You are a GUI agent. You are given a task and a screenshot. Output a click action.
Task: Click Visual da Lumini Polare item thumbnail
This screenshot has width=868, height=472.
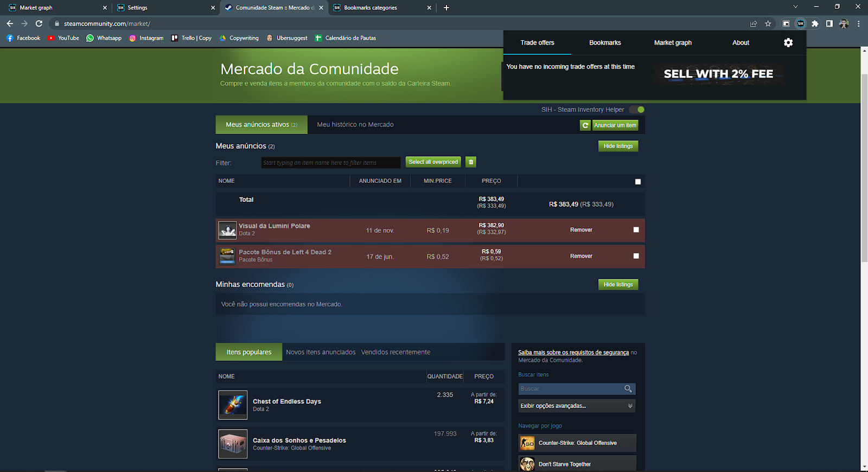coord(227,230)
